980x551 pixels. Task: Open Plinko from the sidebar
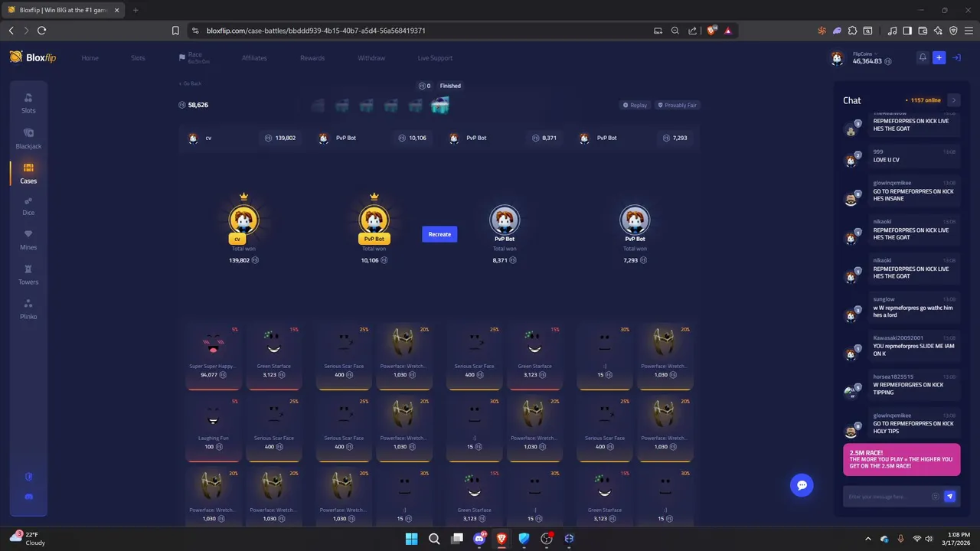(x=28, y=309)
